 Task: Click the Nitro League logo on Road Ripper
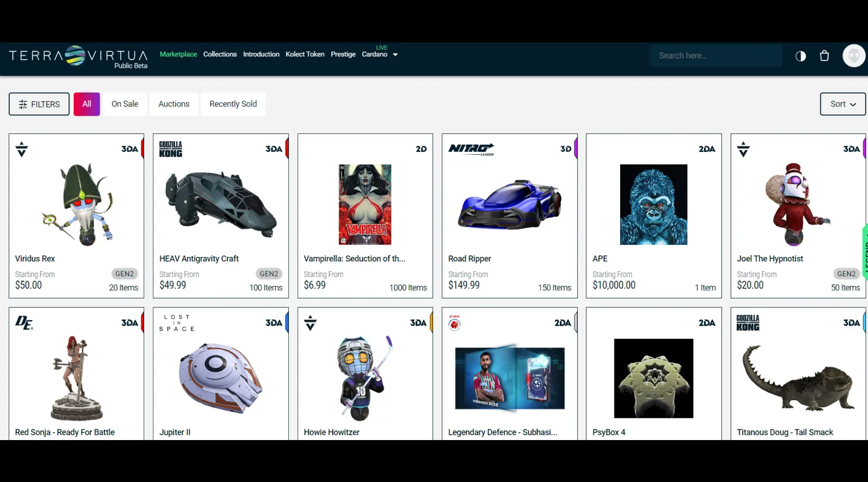[x=471, y=149]
